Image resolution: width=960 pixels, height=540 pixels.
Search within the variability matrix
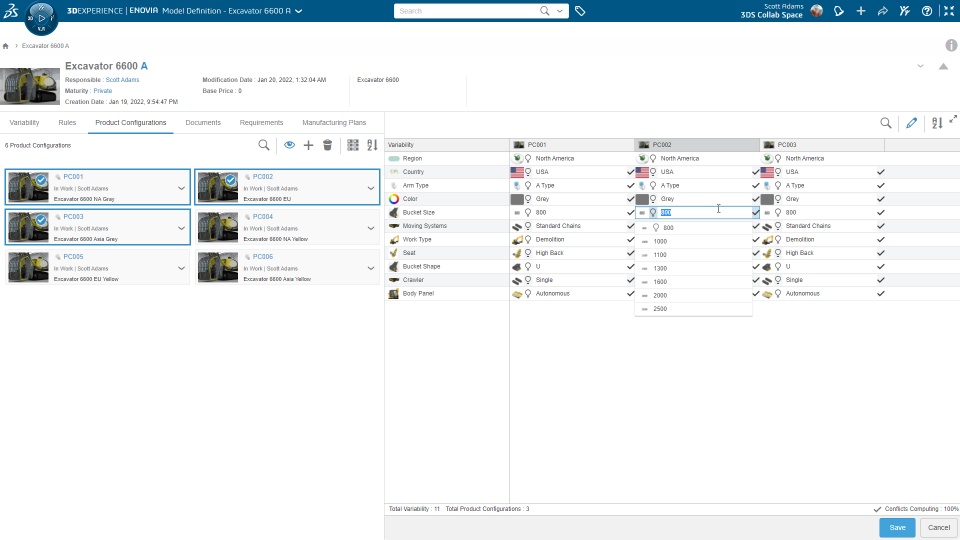coord(886,123)
